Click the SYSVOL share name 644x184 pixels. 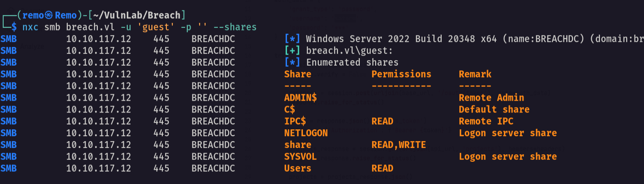coord(301,157)
